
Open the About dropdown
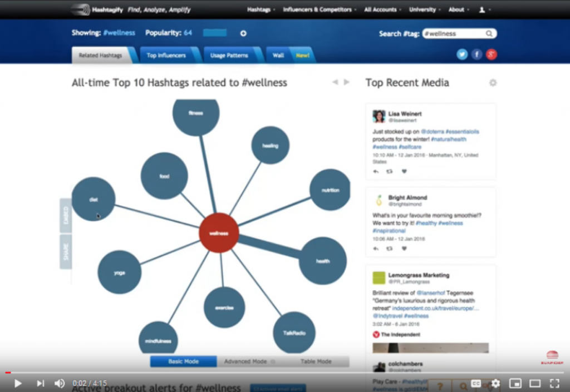click(x=459, y=10)
